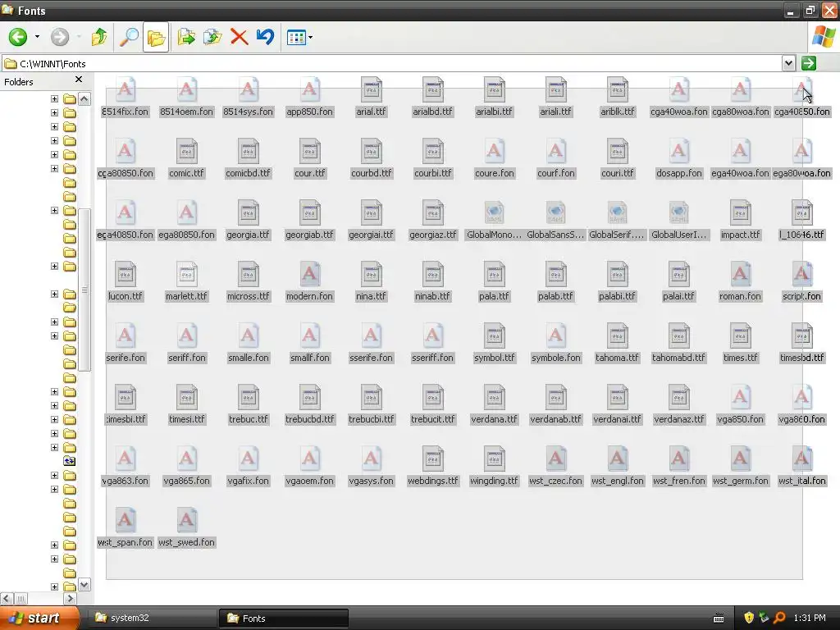The image size is (840, 630).
Task: Open the Search pane magnifier
Action: 129,37
